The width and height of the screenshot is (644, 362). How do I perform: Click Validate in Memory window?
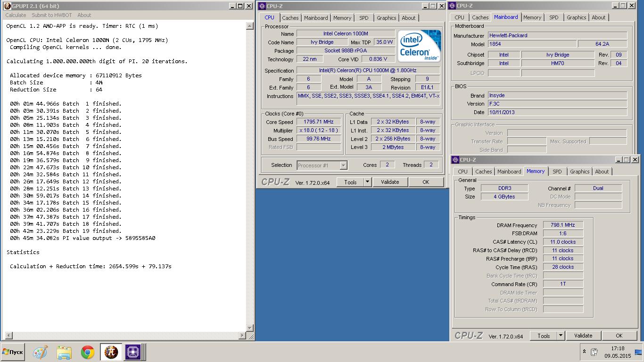pos(583,336)
